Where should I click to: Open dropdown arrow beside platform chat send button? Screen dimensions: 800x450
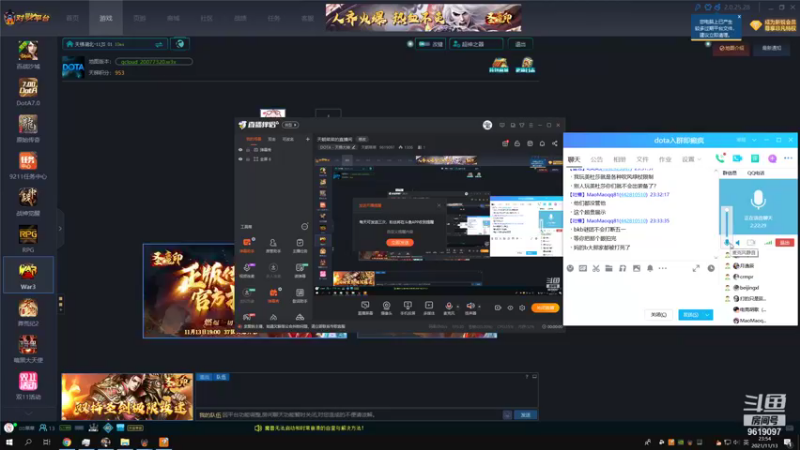click(x=507, y=415)
